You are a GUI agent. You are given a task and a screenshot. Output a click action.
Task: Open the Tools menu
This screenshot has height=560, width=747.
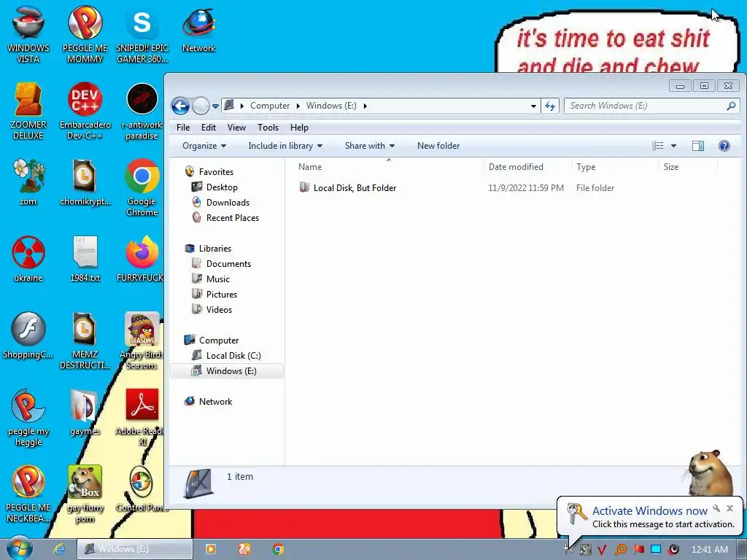click(268, 128)
